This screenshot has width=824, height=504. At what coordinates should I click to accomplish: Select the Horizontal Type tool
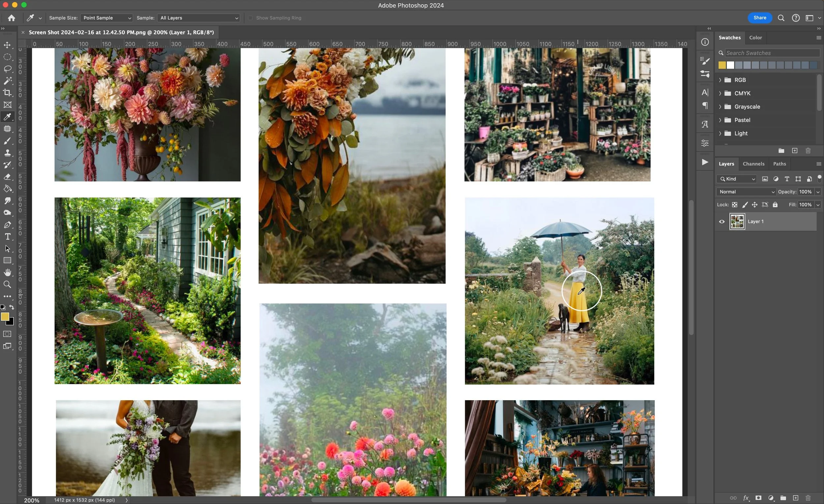click(7, 237)
